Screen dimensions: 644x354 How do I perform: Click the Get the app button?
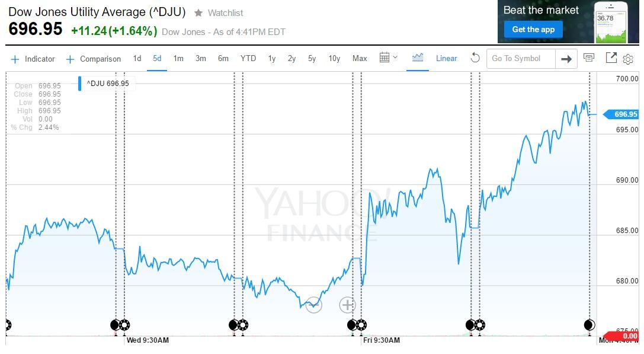click(533, 30)
